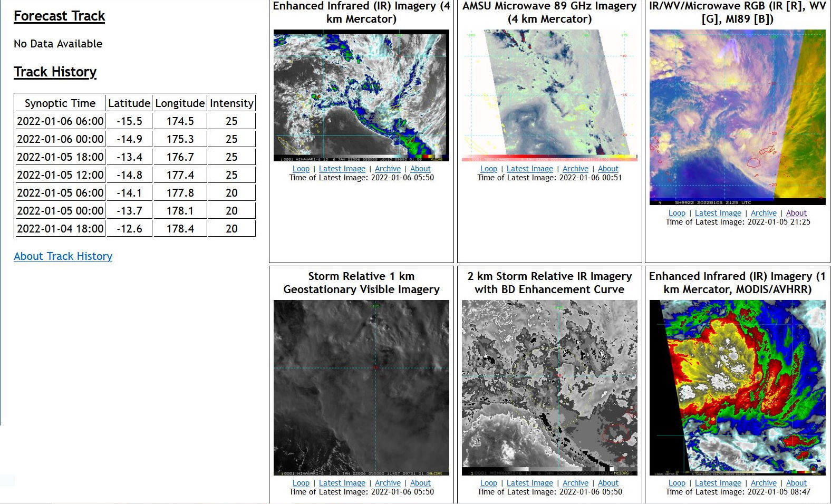Open the MODIS/AVHRR Enhanced Infrared thumbnail
831x504 pixels.
(737, 387)
